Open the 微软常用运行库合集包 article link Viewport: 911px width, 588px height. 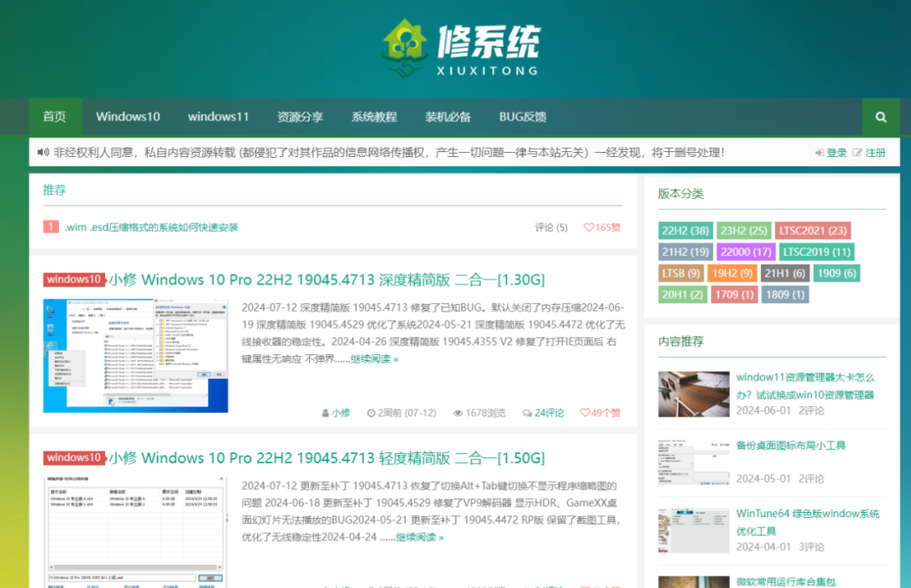click(x=785, y=582)
